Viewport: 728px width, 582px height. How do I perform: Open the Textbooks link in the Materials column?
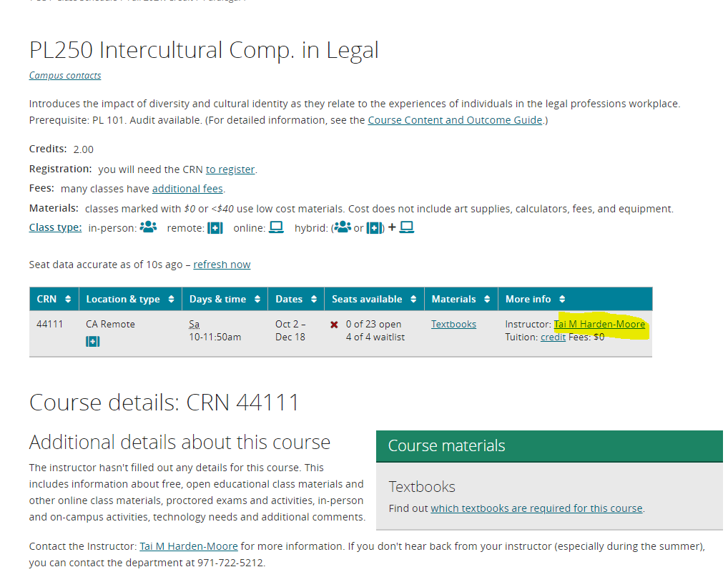pyautogui.click(x=453, y=325)
